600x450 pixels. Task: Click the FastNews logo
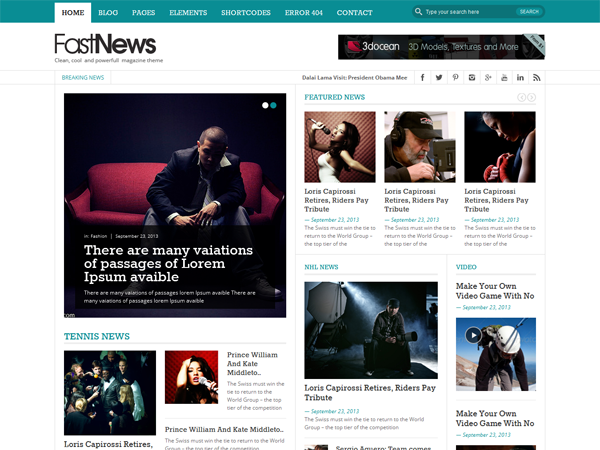point(106,44)
